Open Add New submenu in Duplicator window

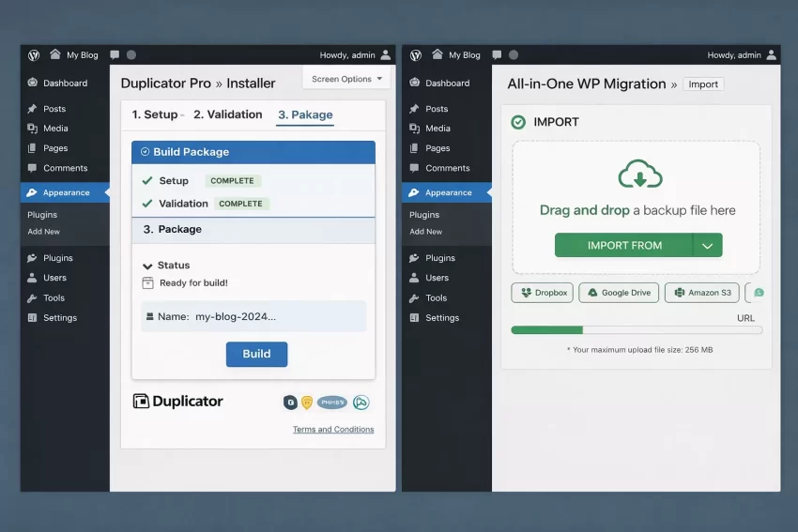point(44,232)
